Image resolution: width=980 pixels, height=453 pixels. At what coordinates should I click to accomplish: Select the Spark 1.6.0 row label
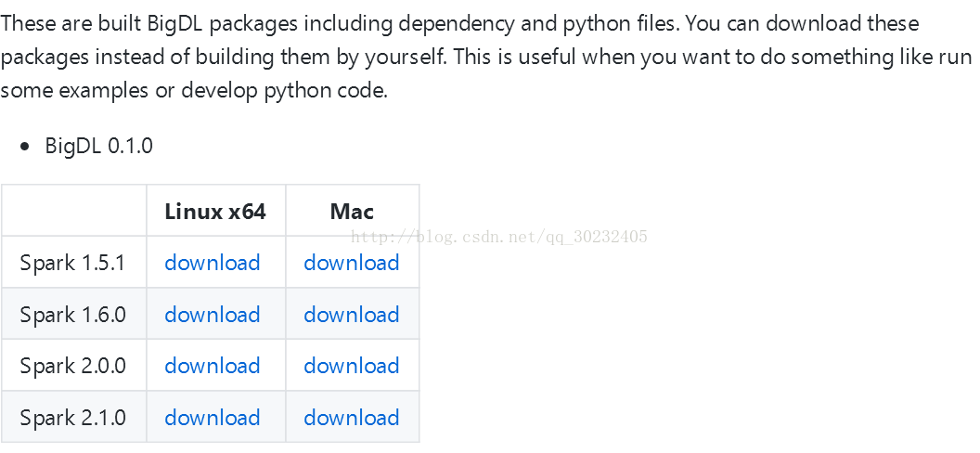pos(72,315)
